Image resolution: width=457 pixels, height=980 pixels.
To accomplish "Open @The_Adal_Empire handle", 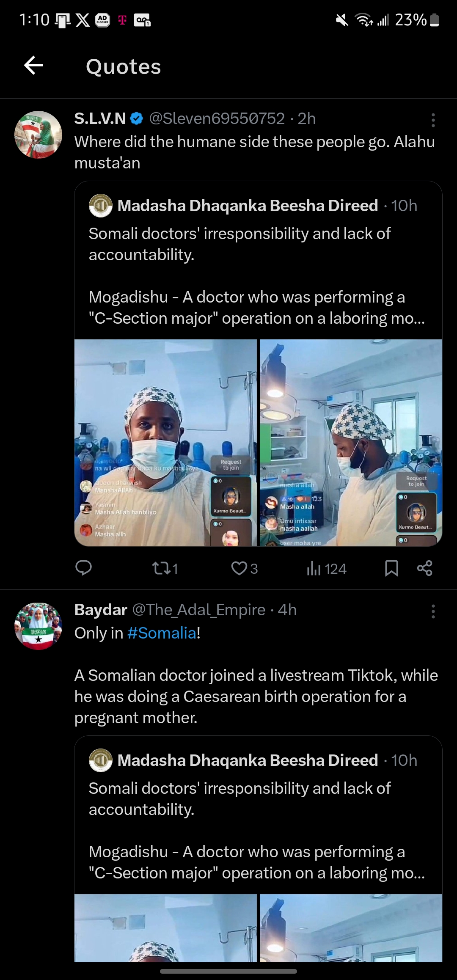I will click(x=199, y=610).
